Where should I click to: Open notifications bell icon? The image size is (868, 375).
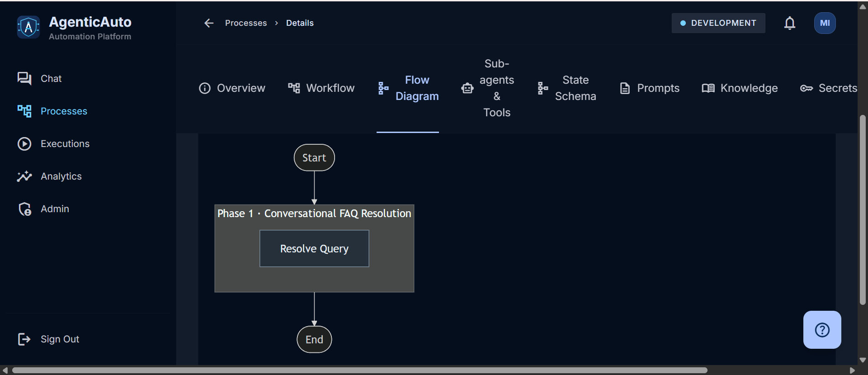click(790, 23)
